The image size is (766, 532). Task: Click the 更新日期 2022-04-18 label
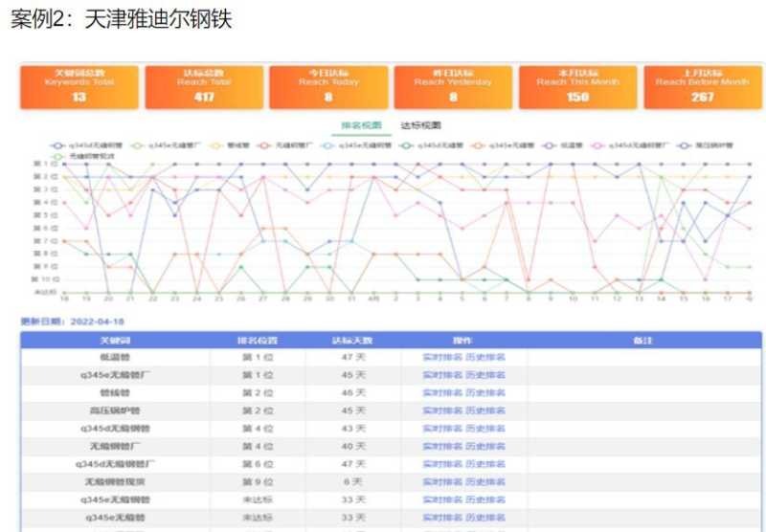tap(73, 321)
